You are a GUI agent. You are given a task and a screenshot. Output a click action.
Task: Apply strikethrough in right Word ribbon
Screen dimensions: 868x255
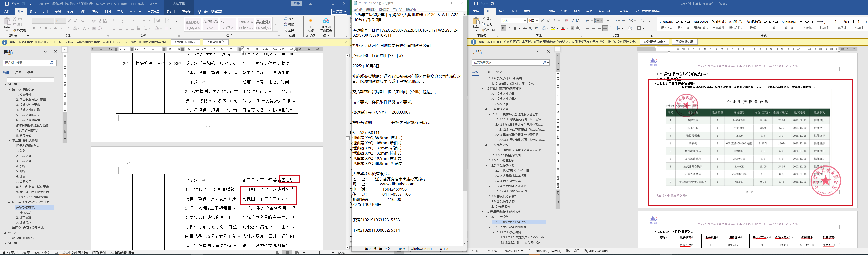(524, 28)
